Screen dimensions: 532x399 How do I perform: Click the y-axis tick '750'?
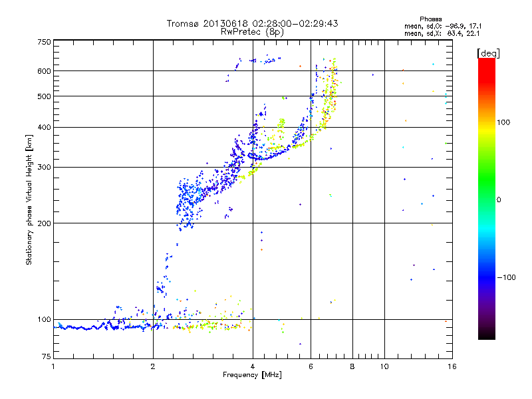(x=44, y=42)
